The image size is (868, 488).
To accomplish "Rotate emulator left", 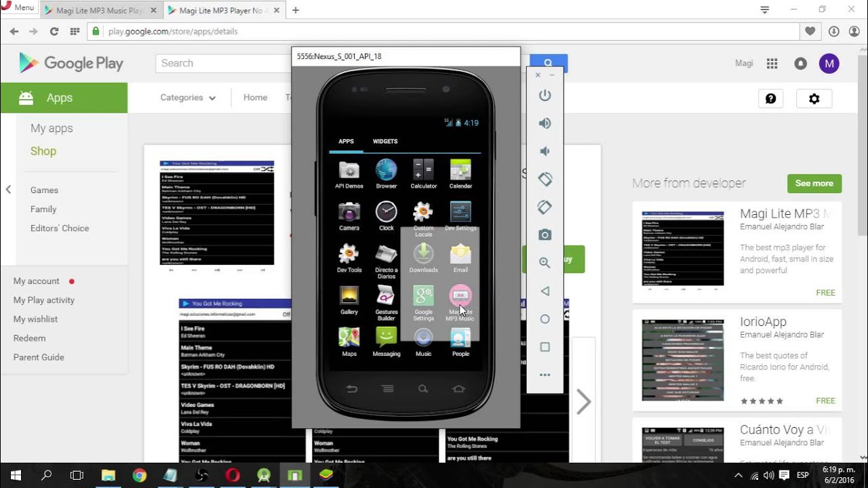I will (x=545, y=179).
